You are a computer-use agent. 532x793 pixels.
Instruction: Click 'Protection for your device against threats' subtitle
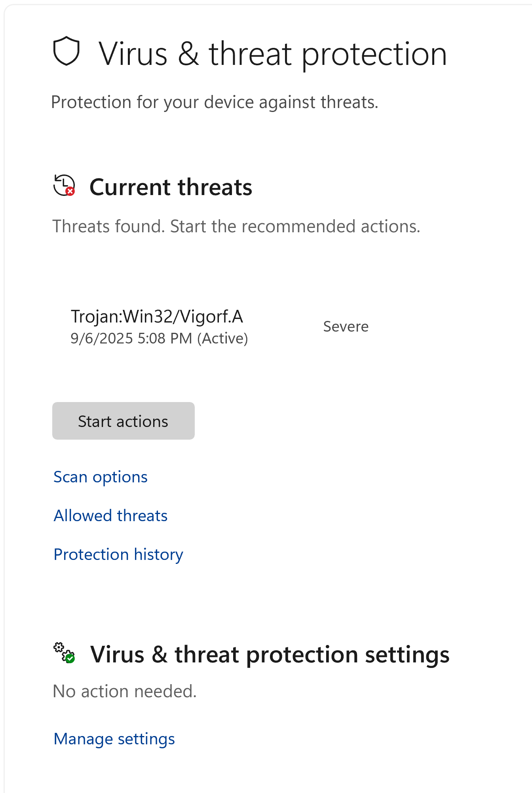215,102
